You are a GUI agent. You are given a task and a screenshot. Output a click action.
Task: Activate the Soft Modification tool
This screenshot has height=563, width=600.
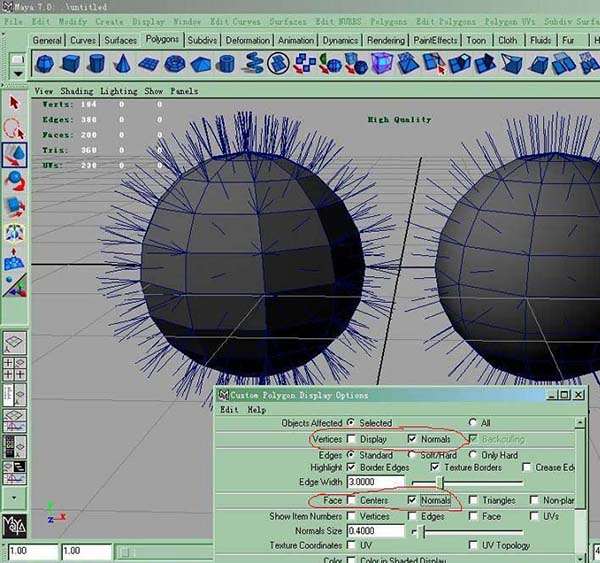click(14, 259)
